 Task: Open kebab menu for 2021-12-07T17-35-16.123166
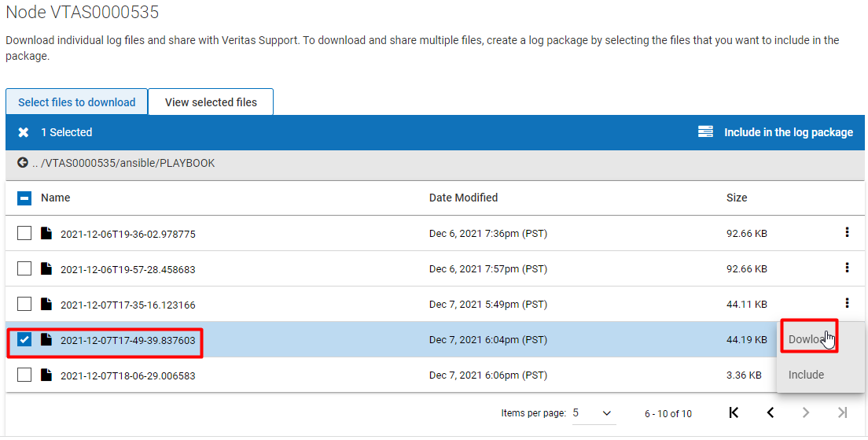847,303
